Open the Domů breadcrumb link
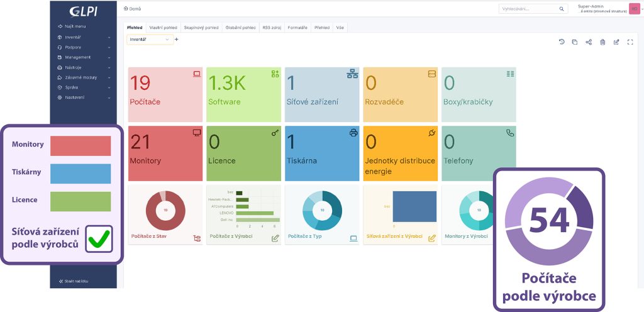This screenshot has width=644, height=312. (x=133, y=9)
